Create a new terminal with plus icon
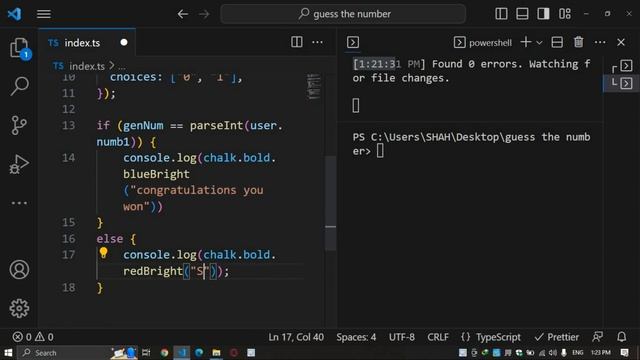The height and width of the screenshot is (360, 640). [x=526, y=42]
